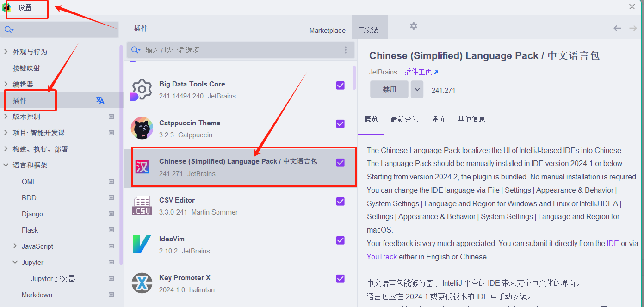
Task: Select 插件 in settings tree
Action: pos(19,100)
